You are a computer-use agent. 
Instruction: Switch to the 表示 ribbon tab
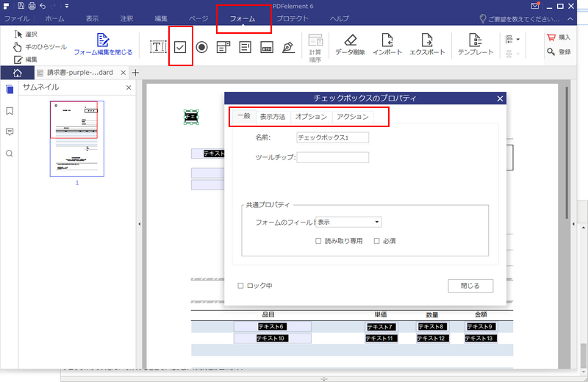click(93, 18)
